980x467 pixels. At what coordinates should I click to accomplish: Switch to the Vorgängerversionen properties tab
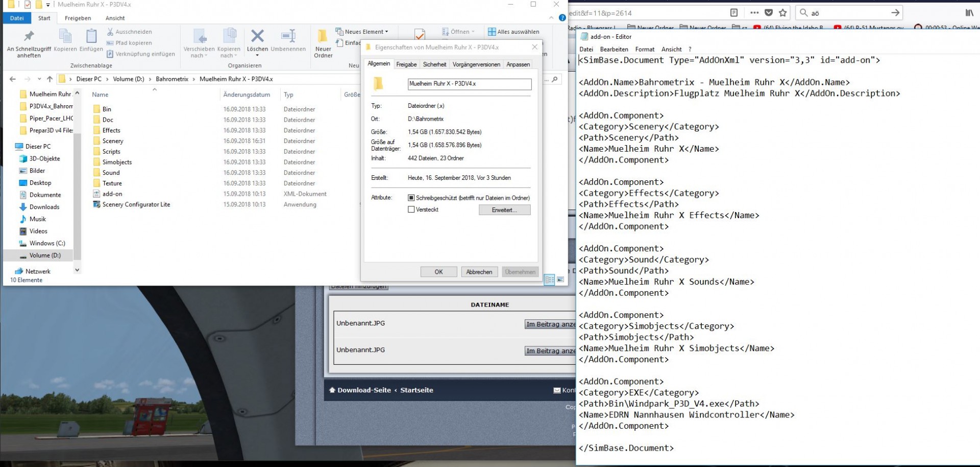(x=476, y=64)
